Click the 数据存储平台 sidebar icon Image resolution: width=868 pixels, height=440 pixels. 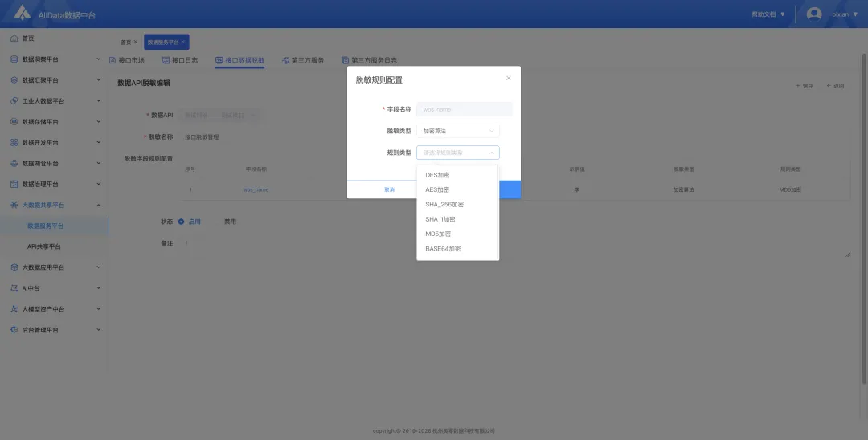pyautogui.click(x=14, y=121)
